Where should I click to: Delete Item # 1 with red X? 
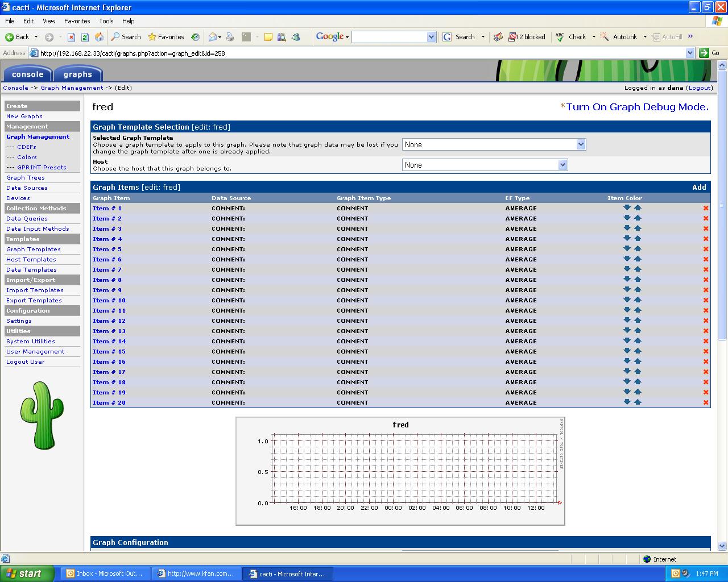pyautogui.click(x=706, y=208)
